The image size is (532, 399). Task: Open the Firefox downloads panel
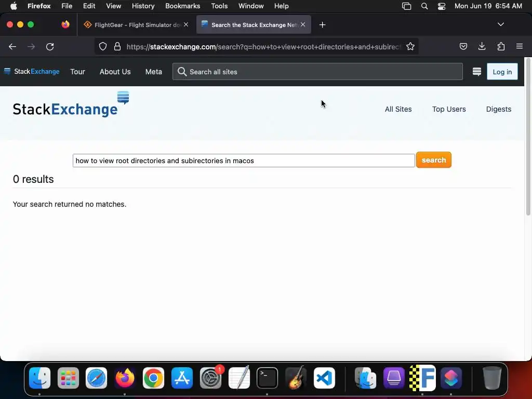482,46
